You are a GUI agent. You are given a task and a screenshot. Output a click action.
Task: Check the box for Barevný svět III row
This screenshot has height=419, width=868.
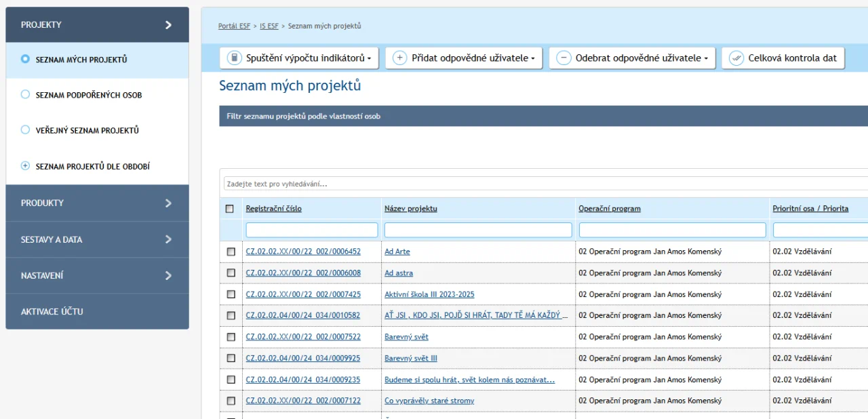231,358
